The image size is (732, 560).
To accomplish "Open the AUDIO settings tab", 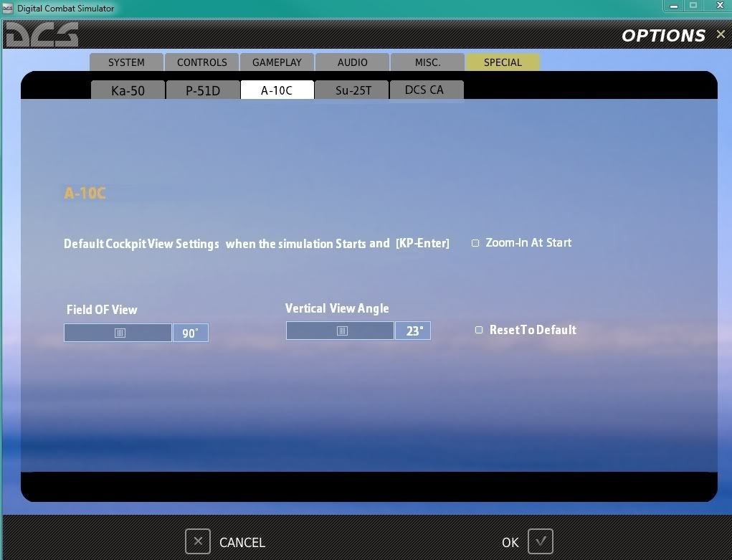I will point(352,62).
